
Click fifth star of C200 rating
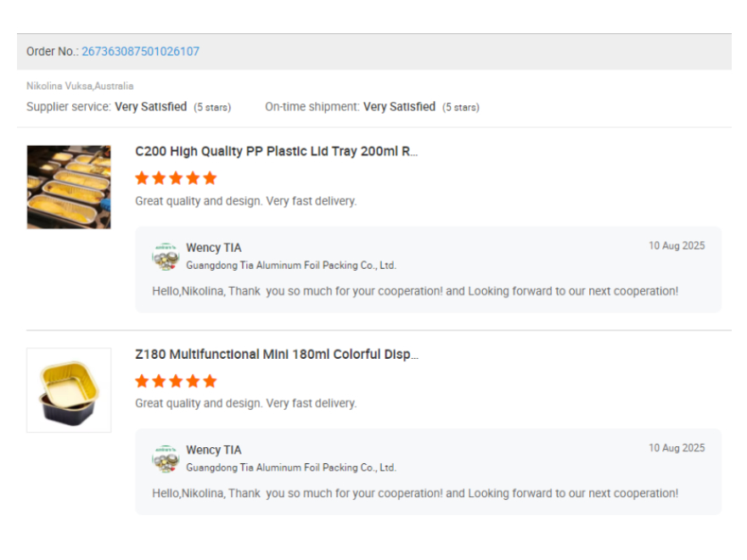tap(210, 178)
